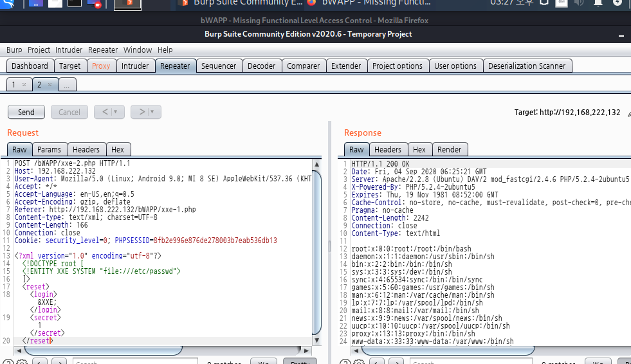Select Repeater request tab 2
Viewport: 631px width, 364px height.
coord(39,84)
